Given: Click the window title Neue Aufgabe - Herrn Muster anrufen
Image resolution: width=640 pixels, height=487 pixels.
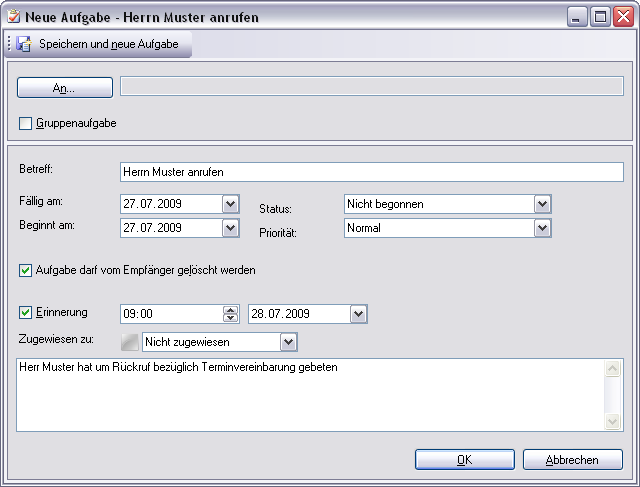Looking at the screenshot, I should 142,17.
